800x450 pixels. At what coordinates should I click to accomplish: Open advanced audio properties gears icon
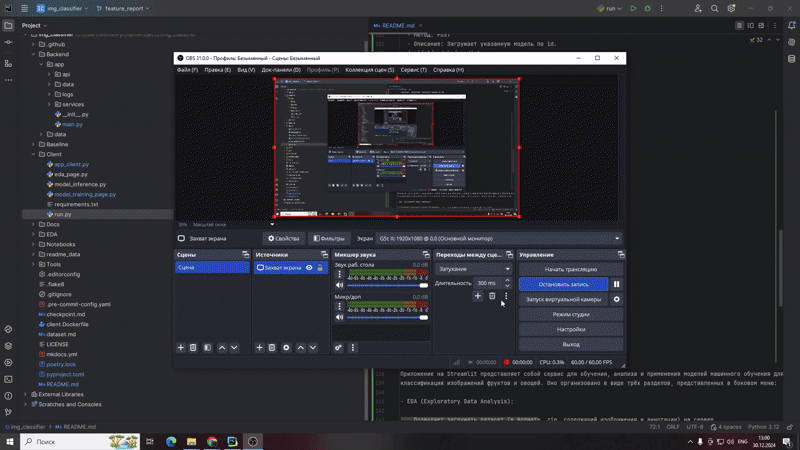click(338, 347)
